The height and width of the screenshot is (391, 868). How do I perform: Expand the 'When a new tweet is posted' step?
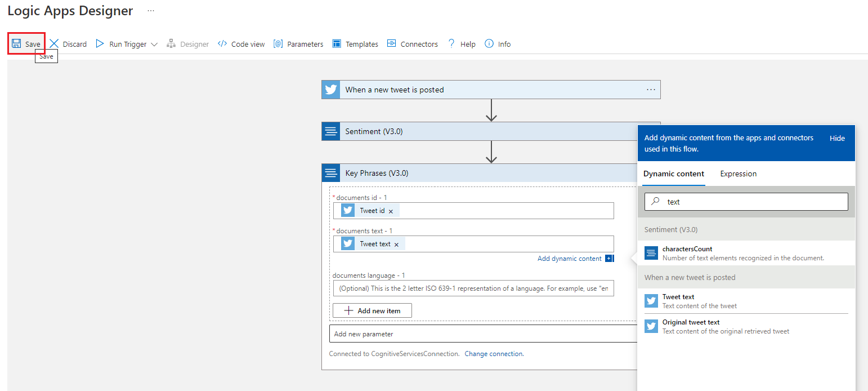pyautogui.click(x=491, y=90)
